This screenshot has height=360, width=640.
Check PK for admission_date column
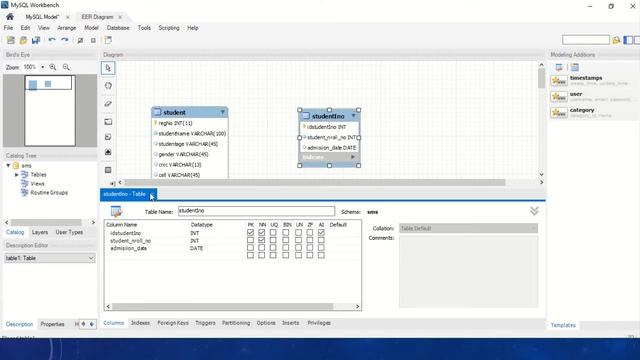pyautogui.click(x=250, y=248)
